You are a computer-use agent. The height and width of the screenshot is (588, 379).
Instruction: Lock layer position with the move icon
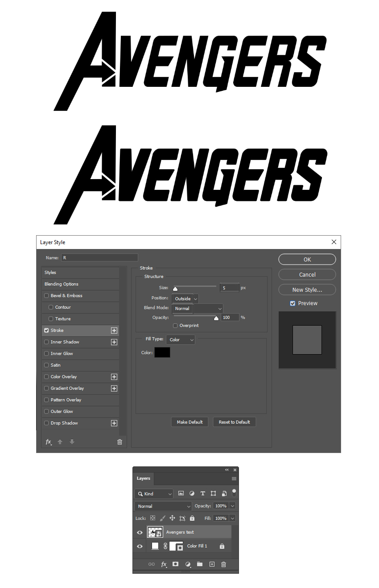172,519
